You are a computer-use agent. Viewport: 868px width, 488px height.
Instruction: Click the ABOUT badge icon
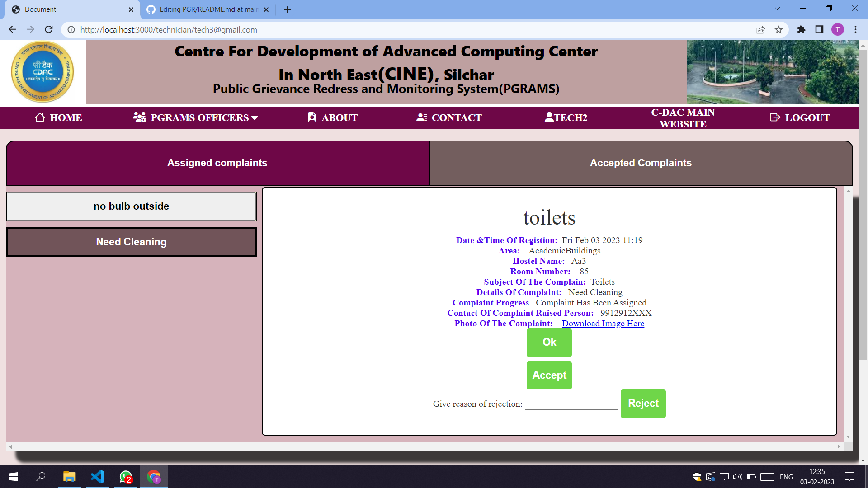coord(312,117)
